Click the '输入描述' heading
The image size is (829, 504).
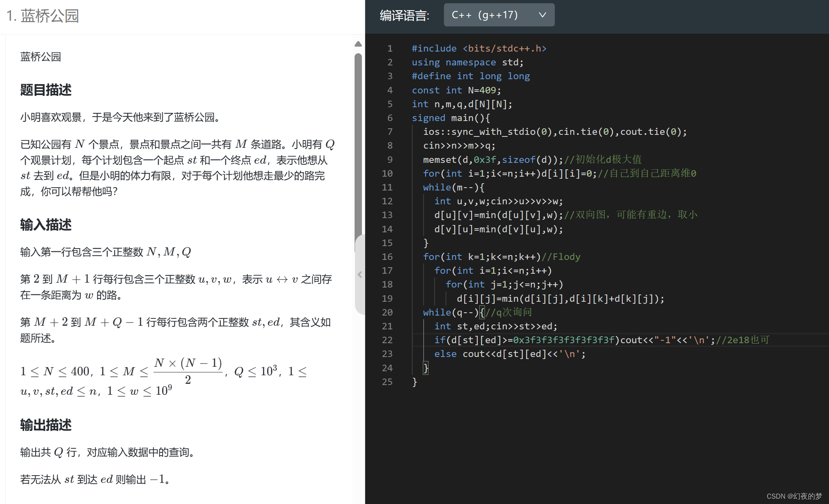46,225
